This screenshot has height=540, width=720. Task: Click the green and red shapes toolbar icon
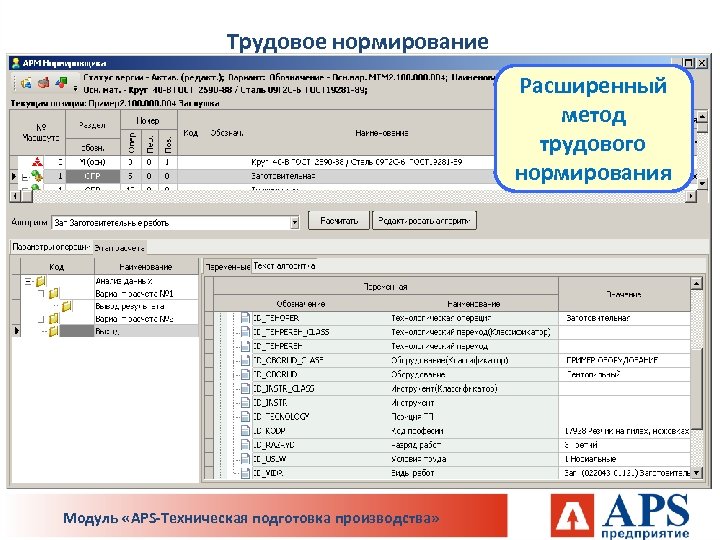[61, 83]
